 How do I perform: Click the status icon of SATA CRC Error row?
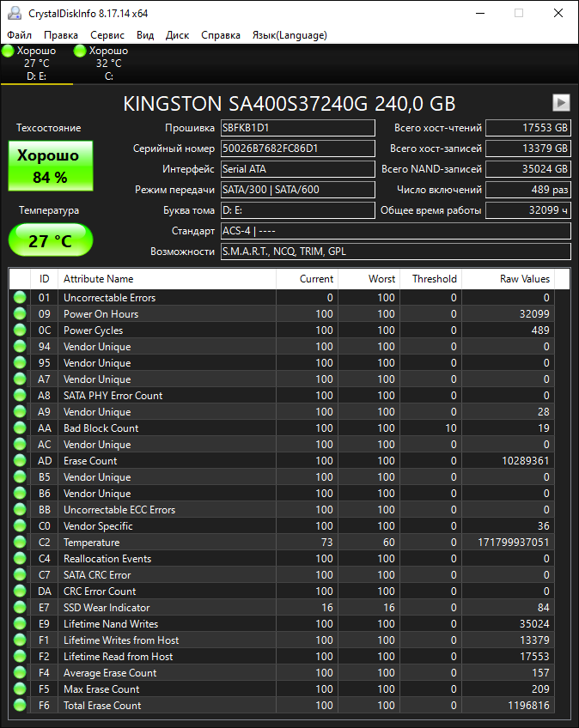[x=20, y=574]
